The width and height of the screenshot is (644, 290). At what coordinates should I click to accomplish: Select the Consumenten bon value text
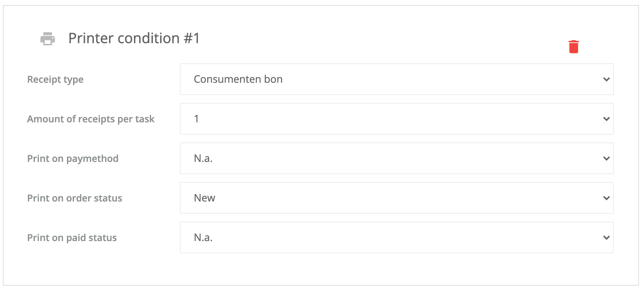coord(238,79)
